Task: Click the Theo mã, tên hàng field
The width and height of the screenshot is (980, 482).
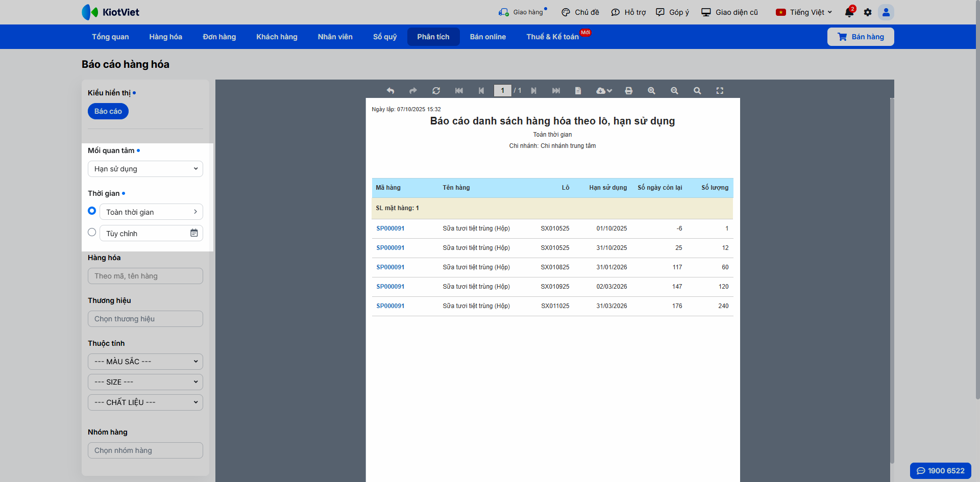Action: point(145,276)
